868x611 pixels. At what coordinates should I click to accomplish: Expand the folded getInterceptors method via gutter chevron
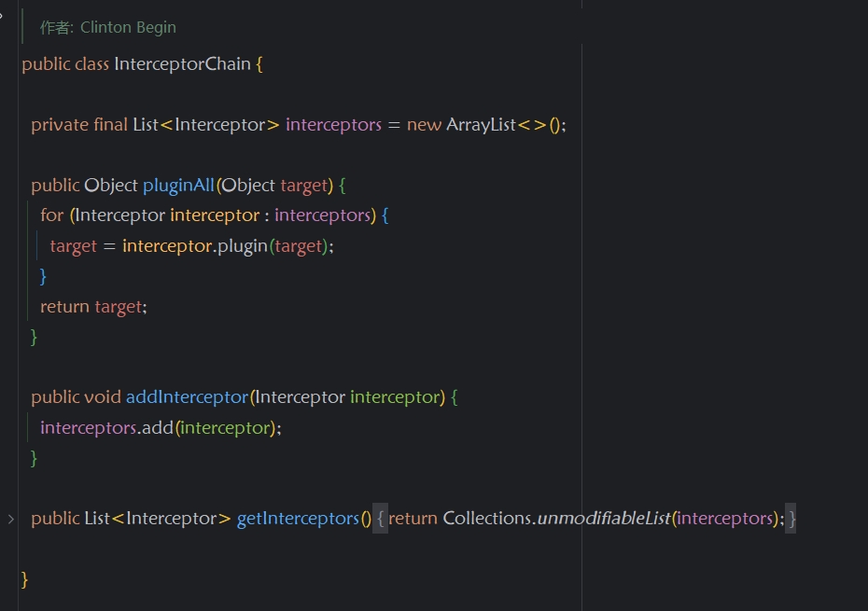click(x=10, y=519)
